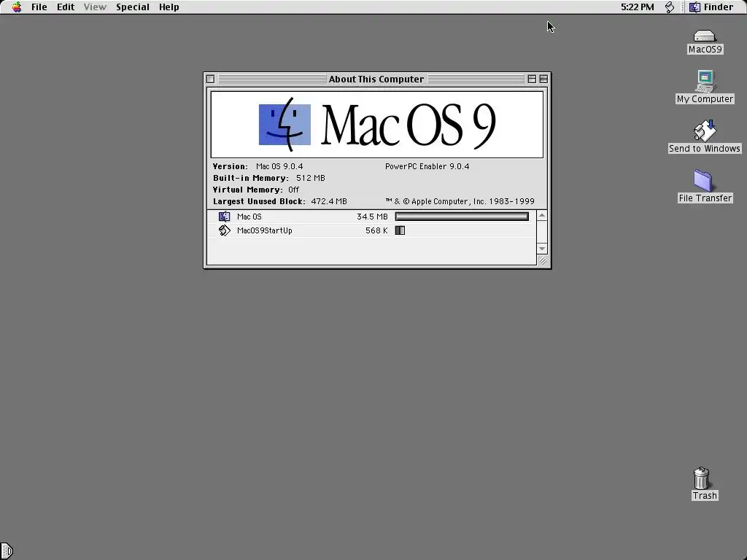Click the About This Computer title bar
Screen dimensions: 747x560
376,79
